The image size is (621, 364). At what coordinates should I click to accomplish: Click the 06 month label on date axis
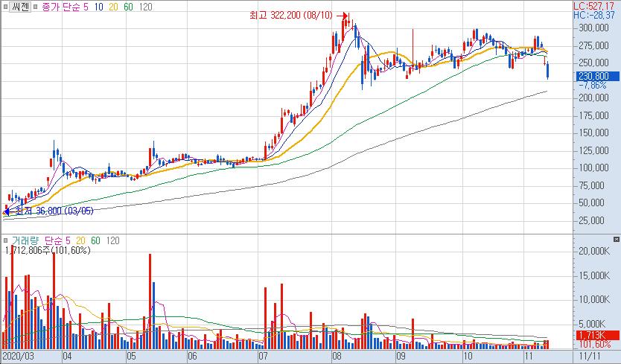[192, 356]
